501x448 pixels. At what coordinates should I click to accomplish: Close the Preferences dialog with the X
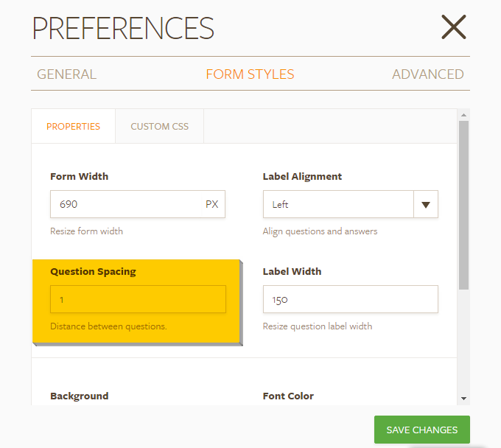click(454, 27)
